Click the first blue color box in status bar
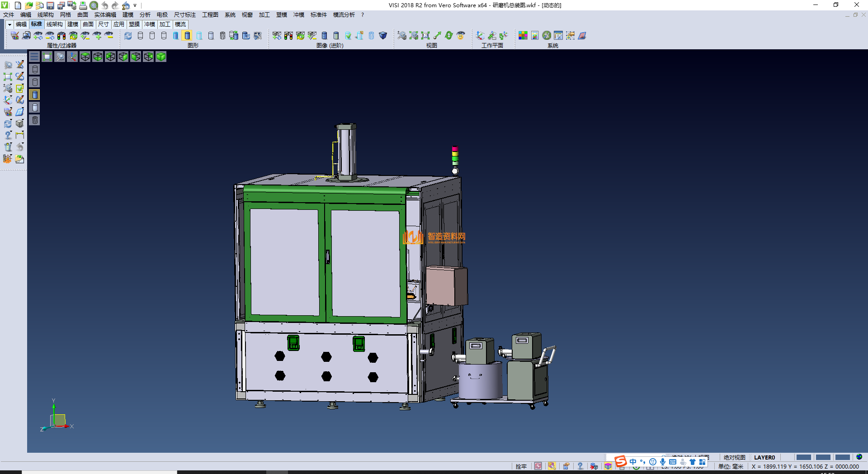This screenshot has height=474, width=868. point(803,457)
